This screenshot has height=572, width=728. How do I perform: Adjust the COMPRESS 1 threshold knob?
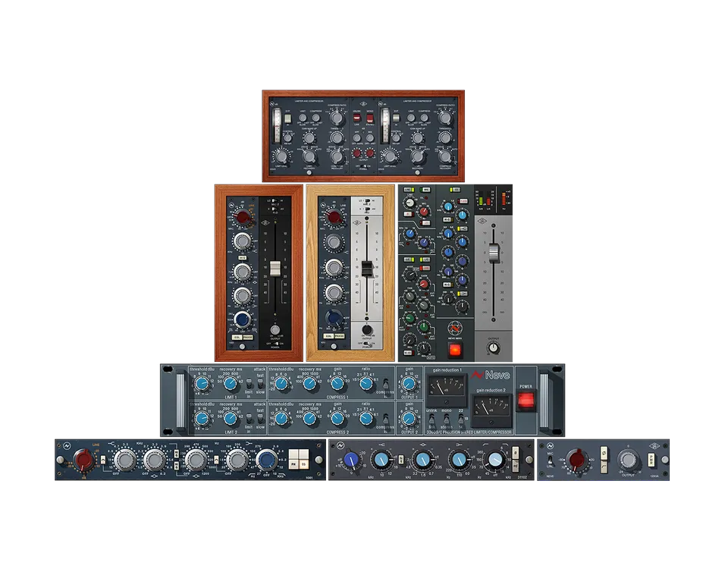click(281, 384)
